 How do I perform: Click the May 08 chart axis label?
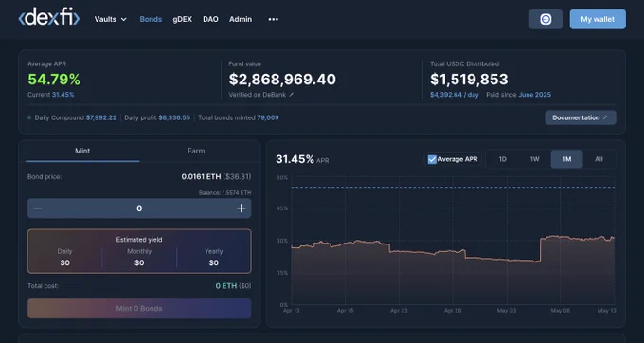click(x=561, y=311)
